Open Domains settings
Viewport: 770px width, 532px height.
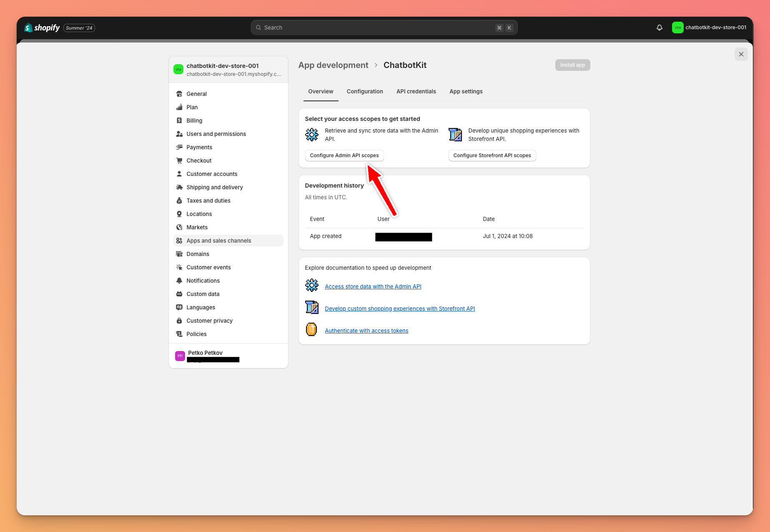228,254
